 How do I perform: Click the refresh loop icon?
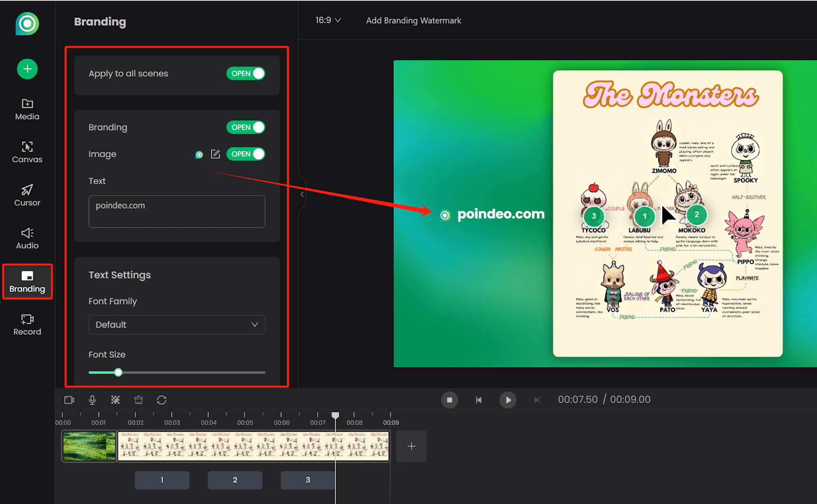[x=162, y=400]
